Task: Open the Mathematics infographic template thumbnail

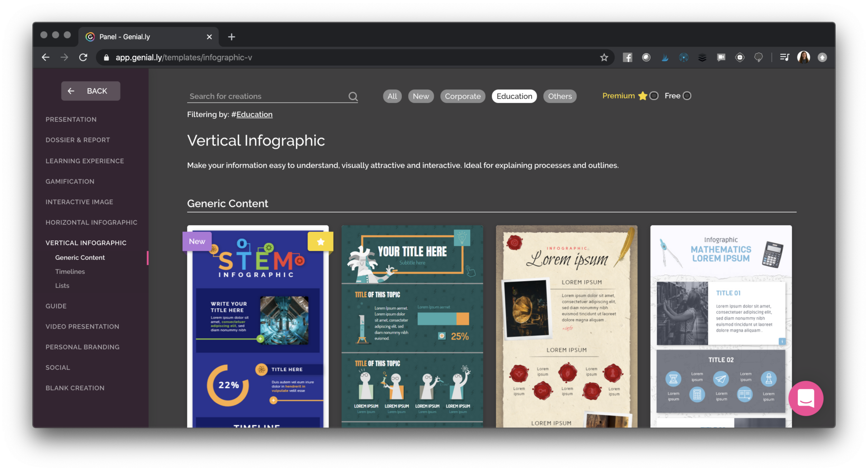Action: pyautogui.click(x=721, y=325)
